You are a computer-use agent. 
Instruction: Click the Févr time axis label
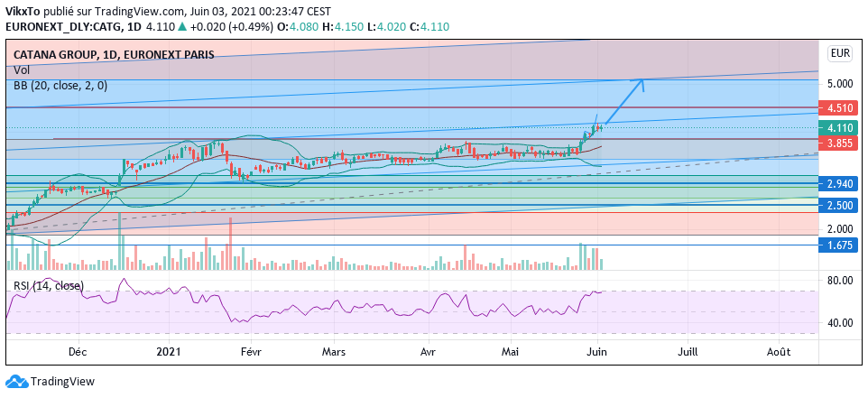pyautogui.click(x=250, y=351)
